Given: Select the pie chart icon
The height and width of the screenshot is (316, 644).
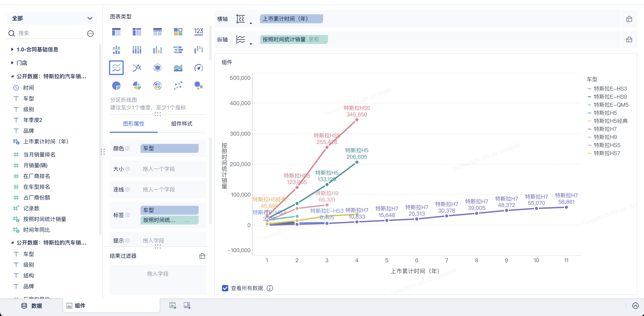Looking at the screenshot, I should 116,86.
